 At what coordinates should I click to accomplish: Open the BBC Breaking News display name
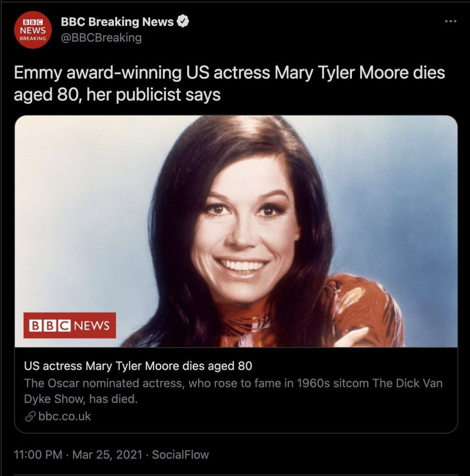pyautogui.click(x=117, y=22)
